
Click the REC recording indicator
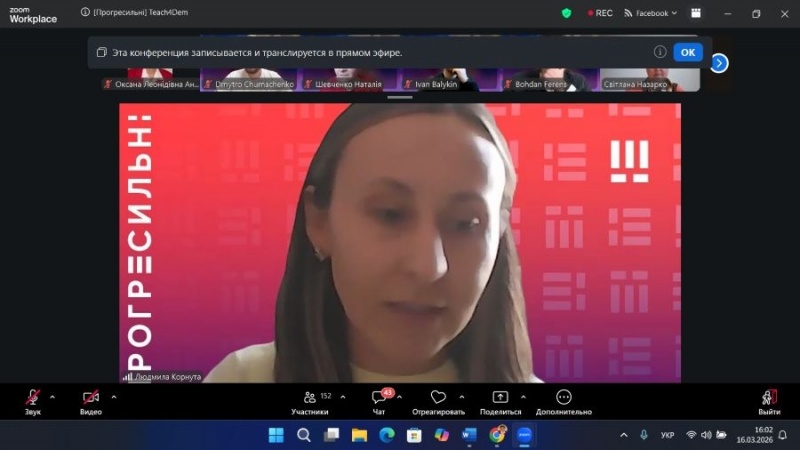[598, 13]
